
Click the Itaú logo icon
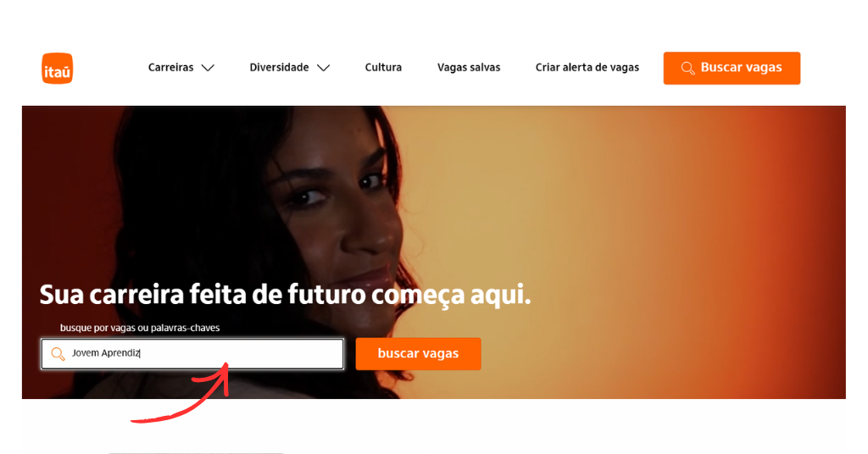57,68
